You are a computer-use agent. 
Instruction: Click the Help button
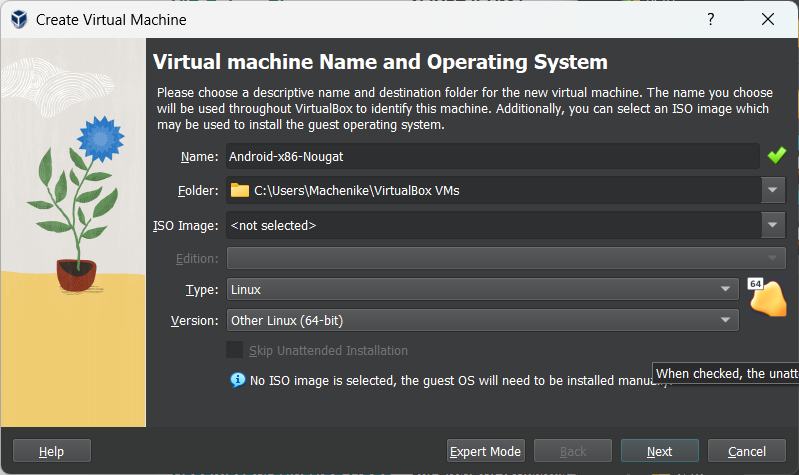[x=51, y=451]
